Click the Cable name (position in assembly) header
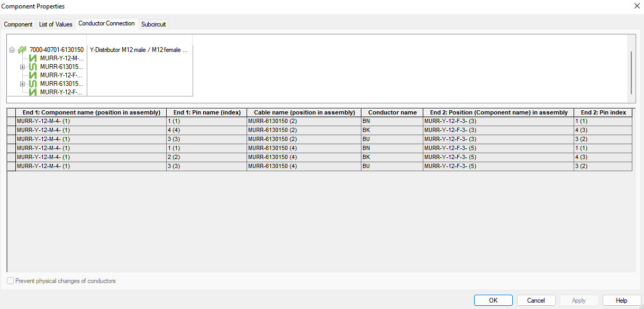The width and height of the screenshot is (644, 309). coord(304,112)
